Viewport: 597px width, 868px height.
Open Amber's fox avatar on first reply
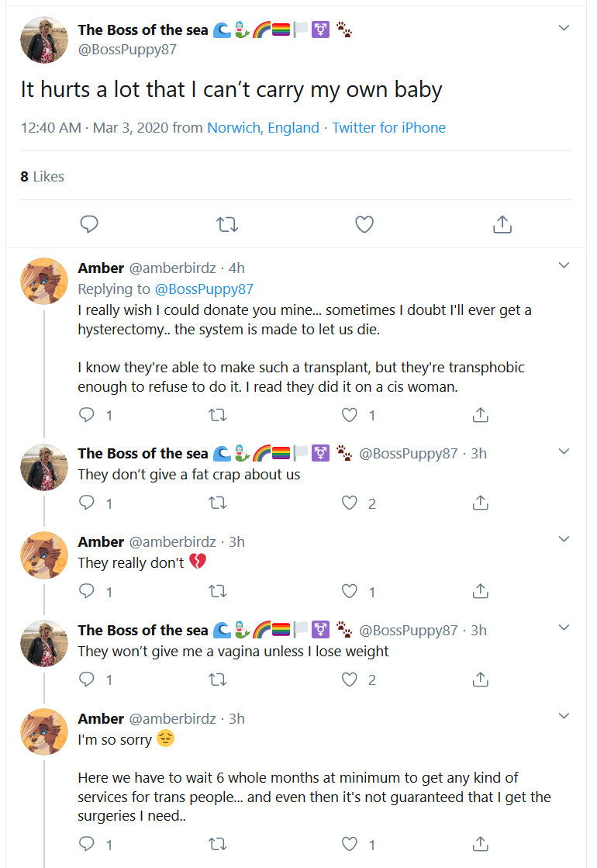(44, 282)
